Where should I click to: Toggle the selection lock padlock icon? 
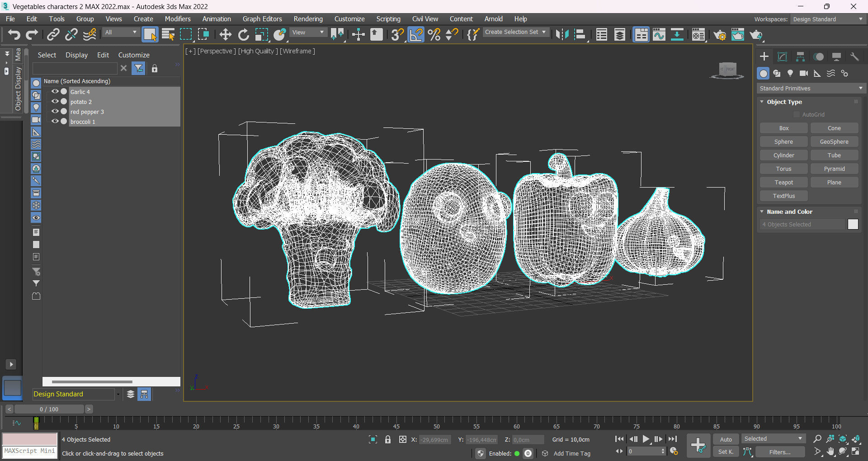click(x=388, y=439)
